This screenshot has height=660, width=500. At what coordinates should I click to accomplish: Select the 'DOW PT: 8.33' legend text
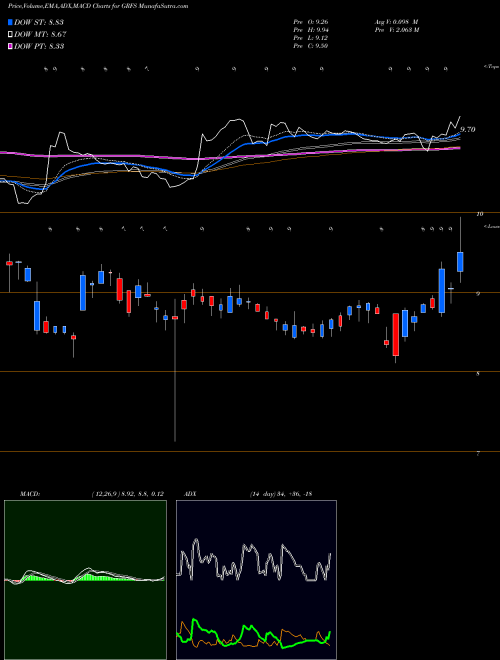pyautogui.click(x=39, y=46)
